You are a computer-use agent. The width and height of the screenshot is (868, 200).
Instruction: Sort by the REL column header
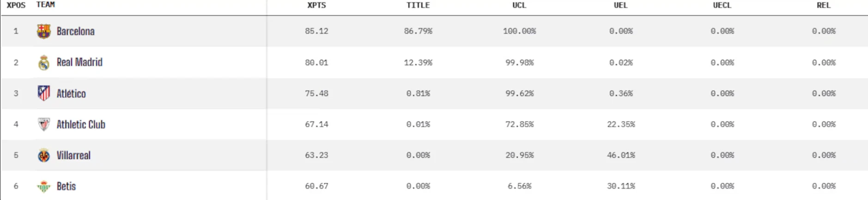(x=824, y=6)
